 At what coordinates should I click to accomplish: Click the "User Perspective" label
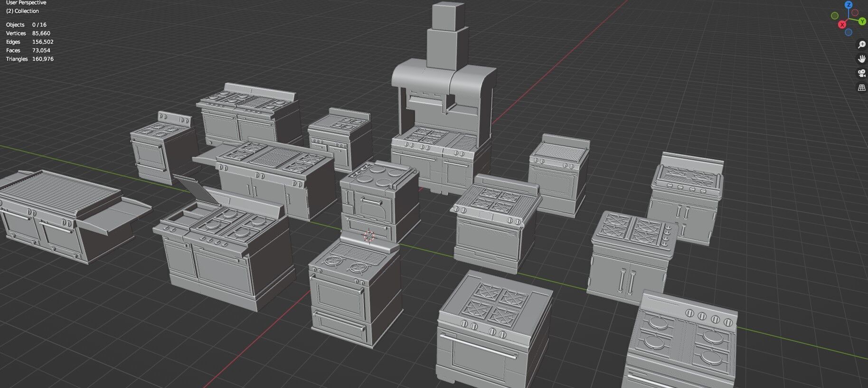pos(26,3)
